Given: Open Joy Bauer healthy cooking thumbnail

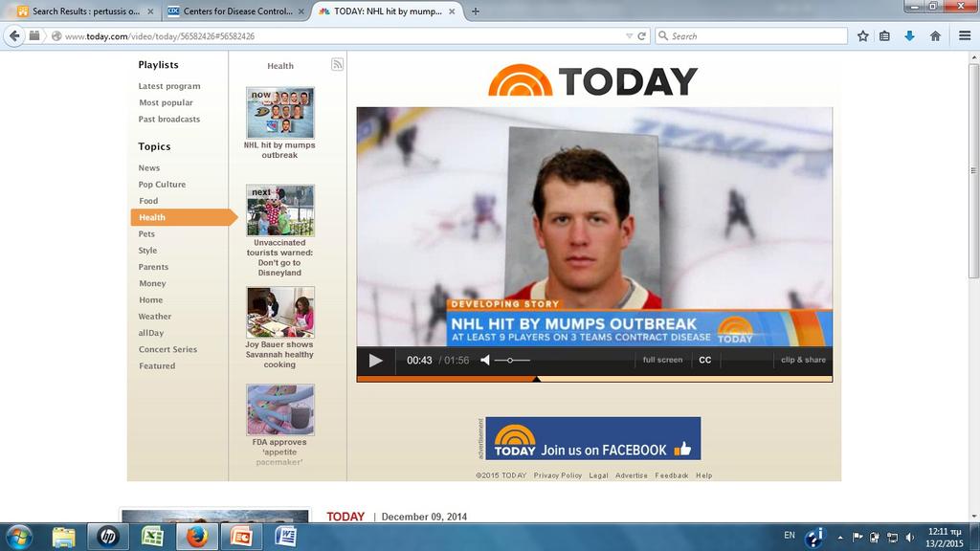Looking at the screenshot, I should [280, 313].
